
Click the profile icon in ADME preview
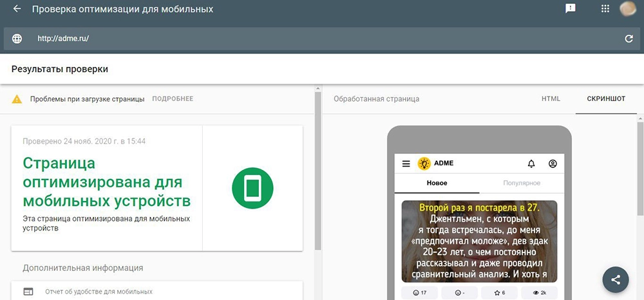pos(553,164)
